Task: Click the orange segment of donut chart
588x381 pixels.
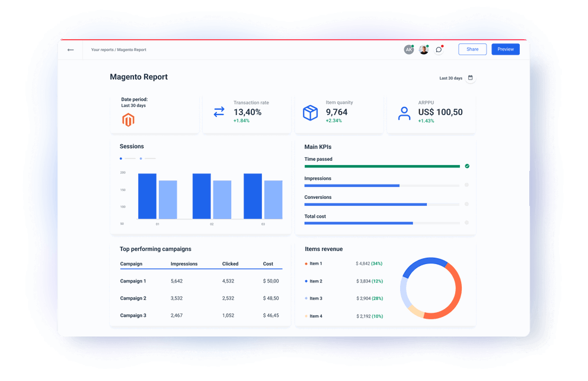Action: click(x=456, y=291)
